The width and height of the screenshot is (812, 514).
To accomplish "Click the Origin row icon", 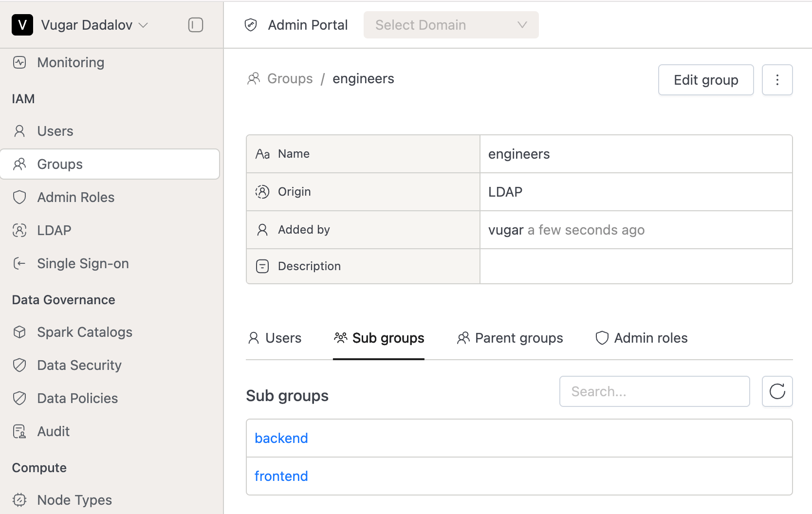I will (x=262, y=192).
